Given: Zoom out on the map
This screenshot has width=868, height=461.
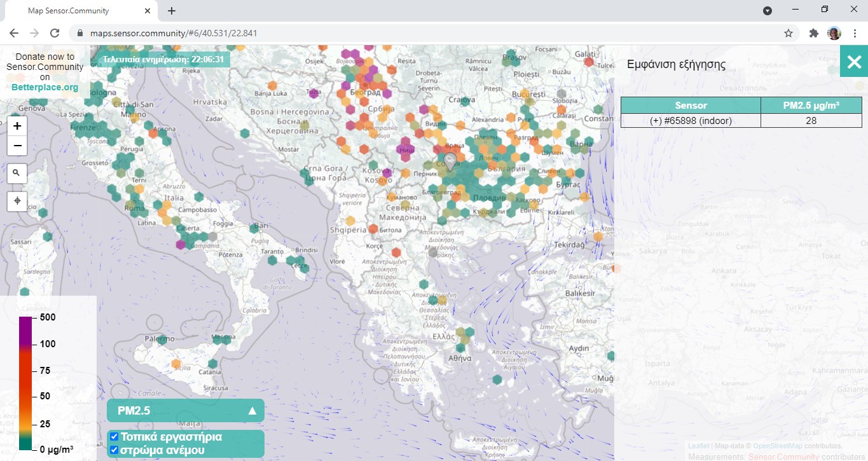Looking at the screenshot, I should tap(17, 146).
